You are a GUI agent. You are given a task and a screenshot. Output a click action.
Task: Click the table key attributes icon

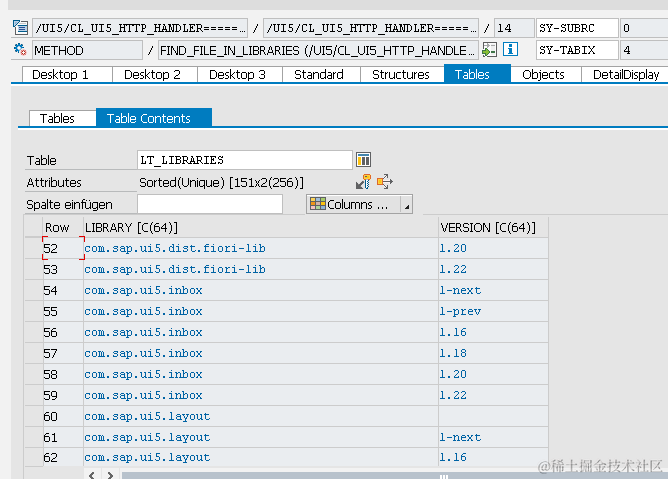[363, 182]
